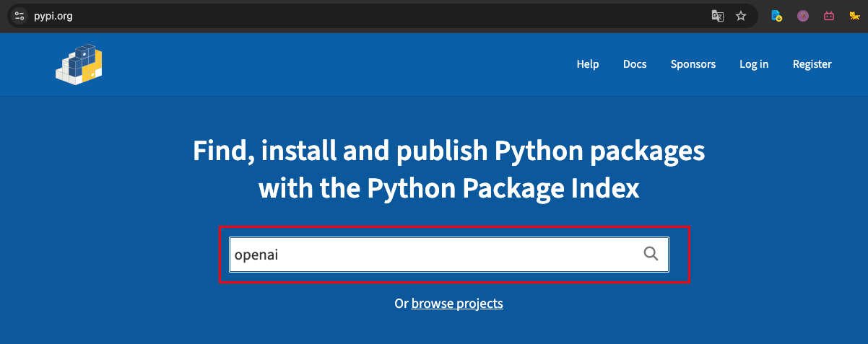Click the translate page icon
Viewport: 868px width, 344px height.
717,16
